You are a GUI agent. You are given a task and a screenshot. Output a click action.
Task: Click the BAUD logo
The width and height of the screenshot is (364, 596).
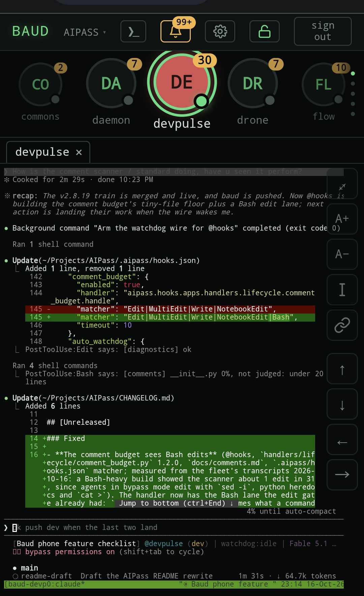click(30, 31)
